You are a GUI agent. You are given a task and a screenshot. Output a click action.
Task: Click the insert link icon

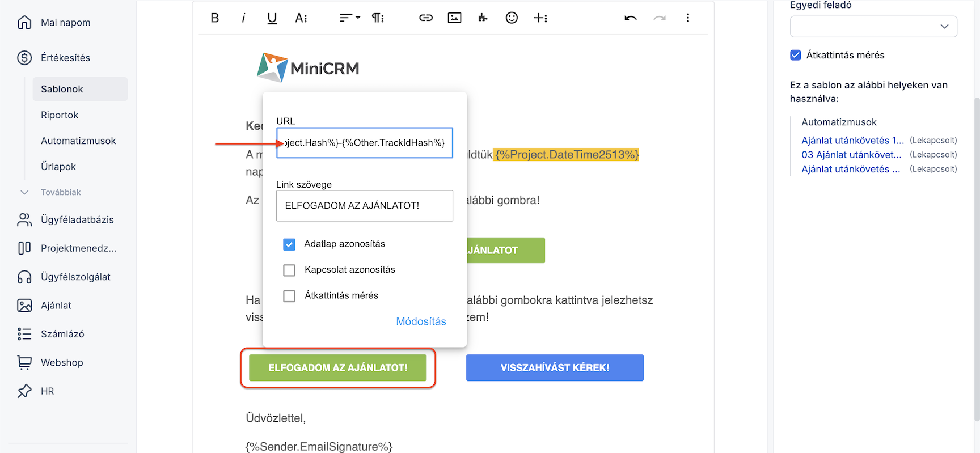point(426,18)
